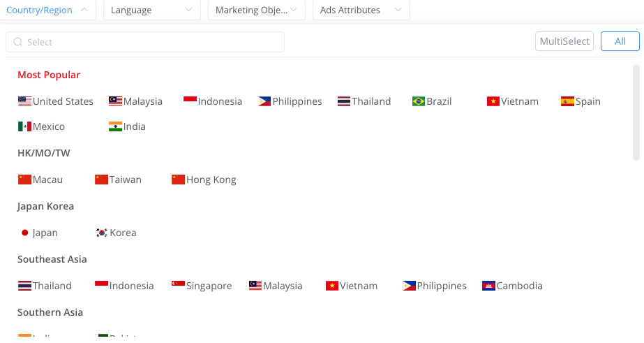This screenshot has height=343, width=644.
Task: Pick the Korea flag icon
Action: 102,233
